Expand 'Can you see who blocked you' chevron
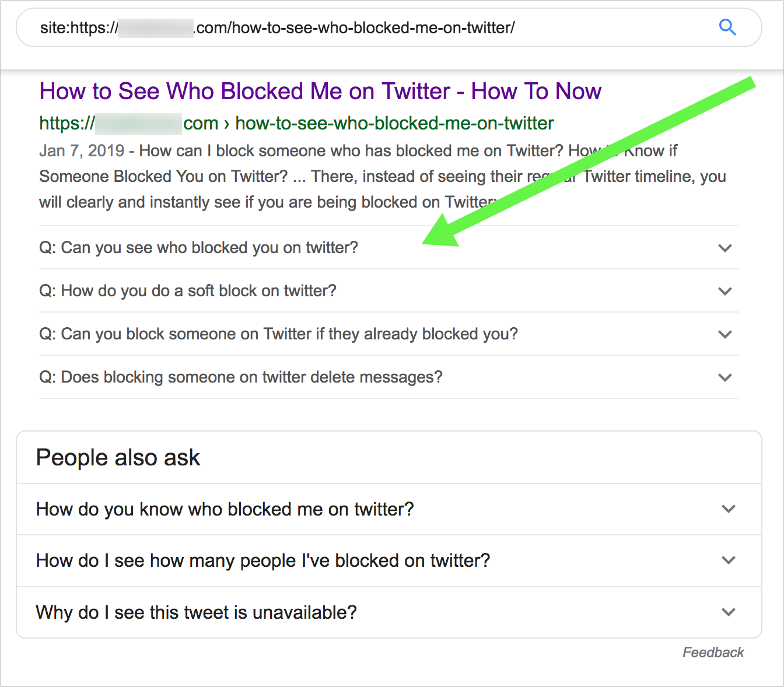 (724, 248)
